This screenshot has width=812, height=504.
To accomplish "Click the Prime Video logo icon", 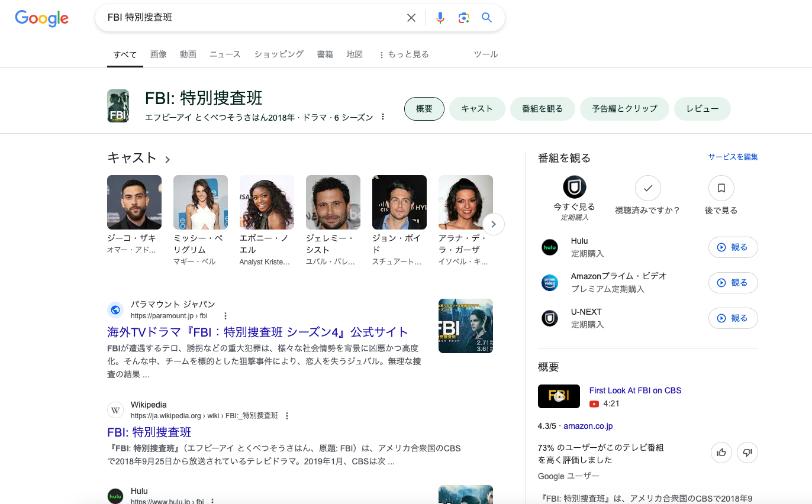I will click(550, 283).
